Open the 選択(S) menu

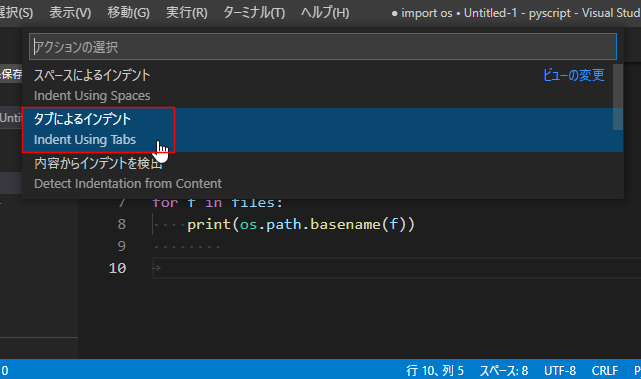pyautogui.click(x=16, y=13)
